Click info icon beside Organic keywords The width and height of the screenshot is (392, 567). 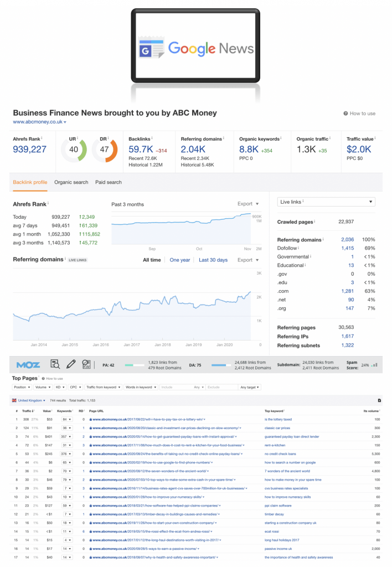point(281,138)
